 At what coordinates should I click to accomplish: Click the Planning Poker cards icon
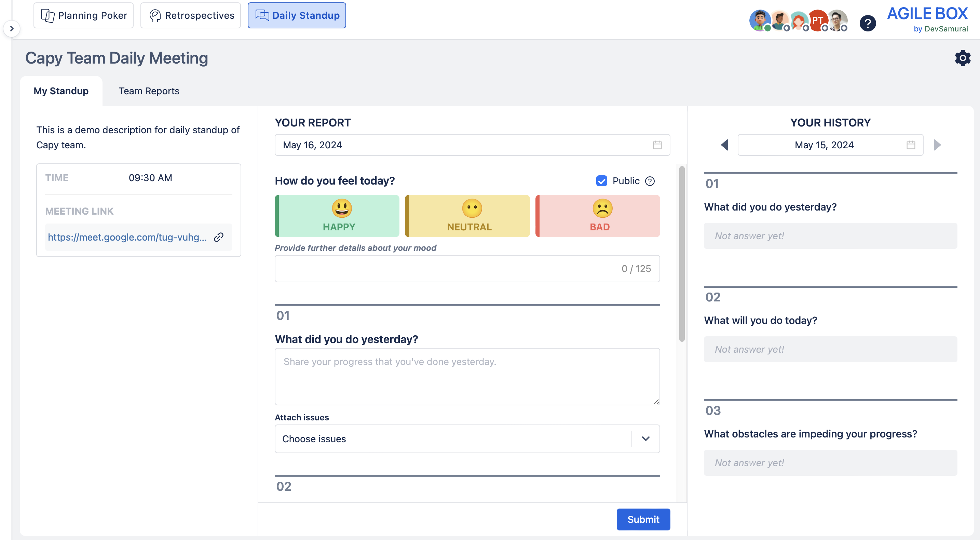click(47, 15)
